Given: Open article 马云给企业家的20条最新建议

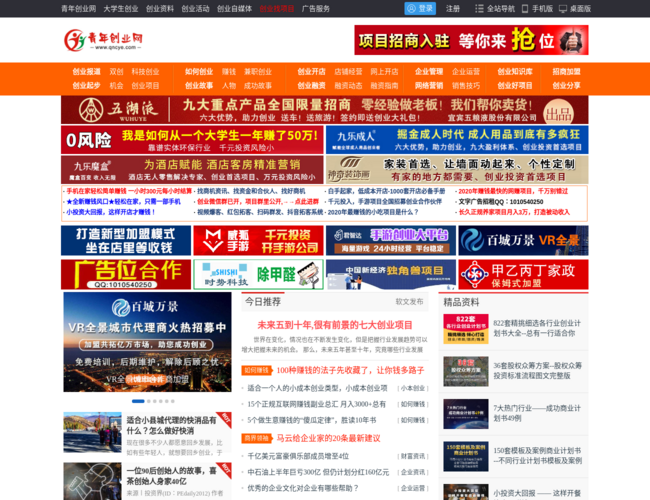Looking at the screenshot, I should 328,438.
